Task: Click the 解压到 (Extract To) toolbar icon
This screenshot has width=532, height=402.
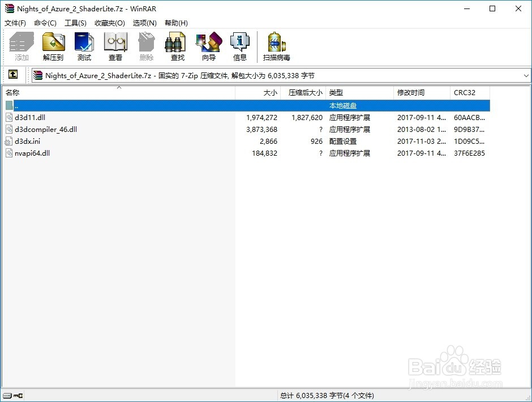Action: click(x=53, y=46)
